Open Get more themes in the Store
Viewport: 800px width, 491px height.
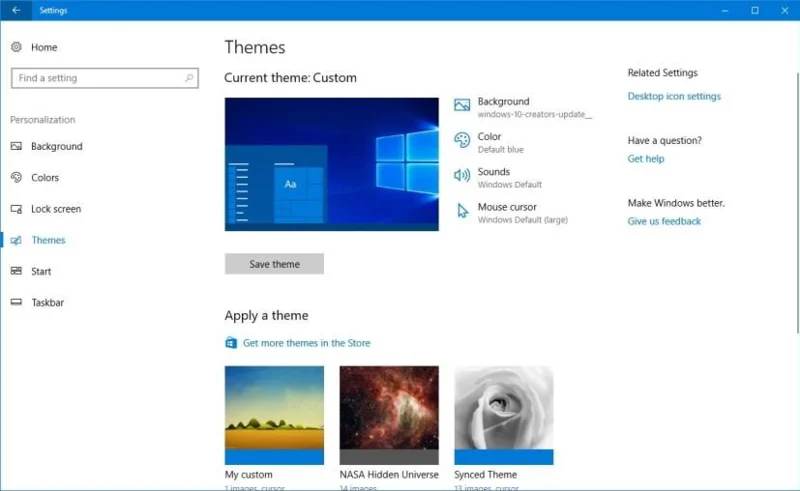click(306, 343)
